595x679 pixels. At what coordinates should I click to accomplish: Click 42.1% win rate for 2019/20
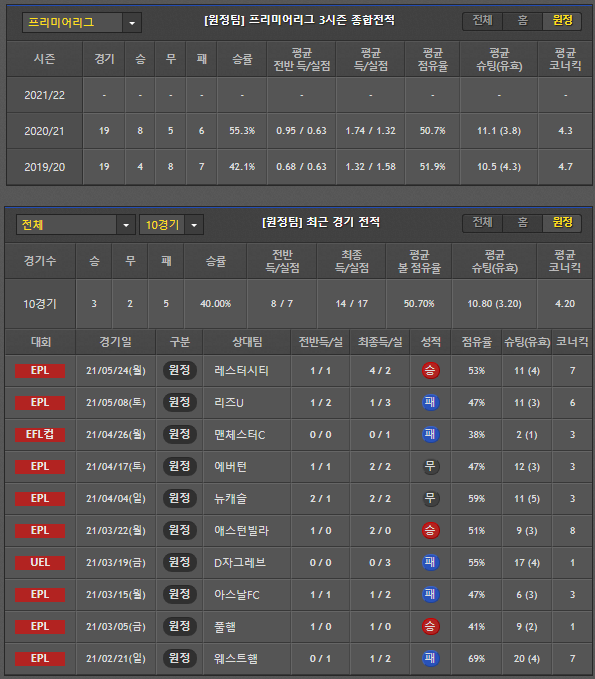tap(242, 167)
